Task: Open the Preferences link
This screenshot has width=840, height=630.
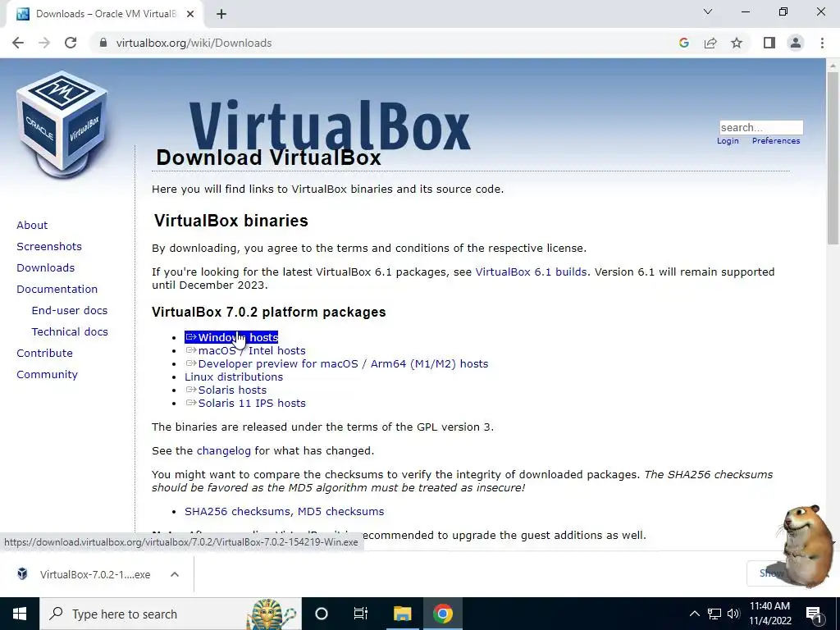Action: click(x=776, y=141)
